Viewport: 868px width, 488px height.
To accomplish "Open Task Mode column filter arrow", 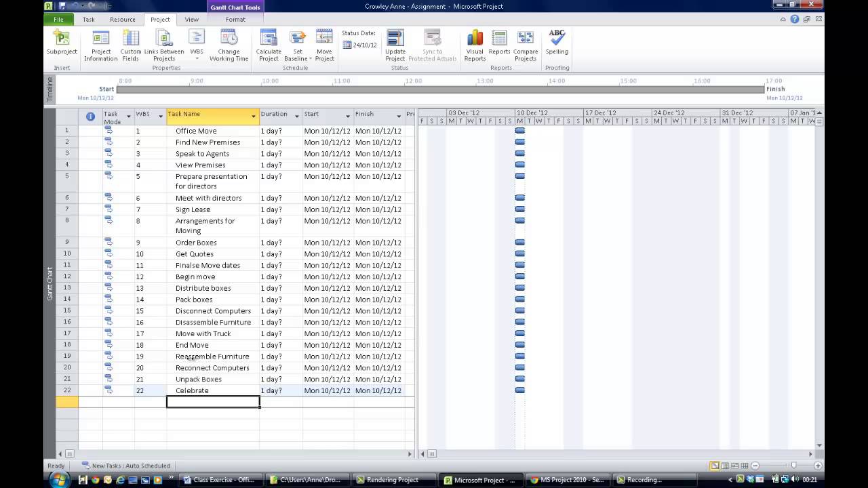I will pyautogui.click(x=128, y=117).
